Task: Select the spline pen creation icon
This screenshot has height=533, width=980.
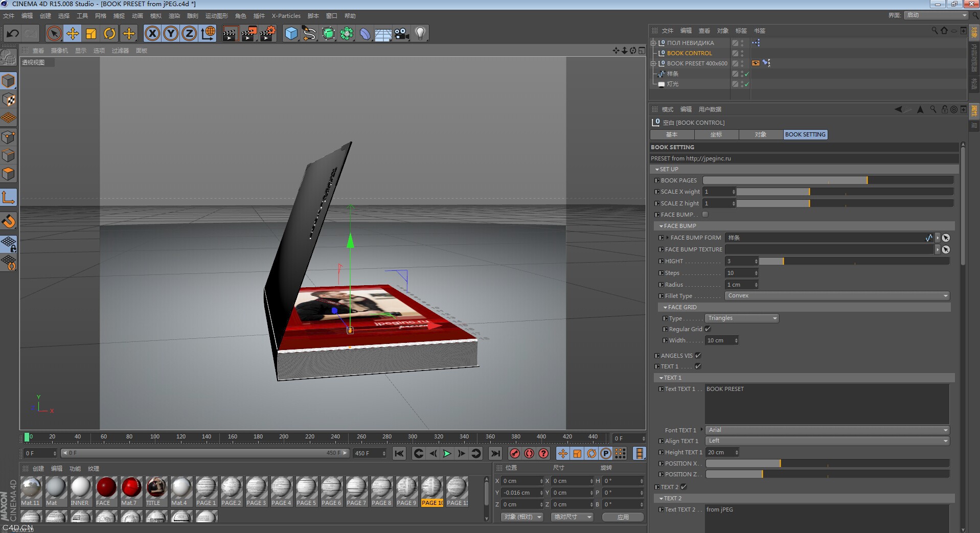Action: pyautogui.click(x=309, y=33)
